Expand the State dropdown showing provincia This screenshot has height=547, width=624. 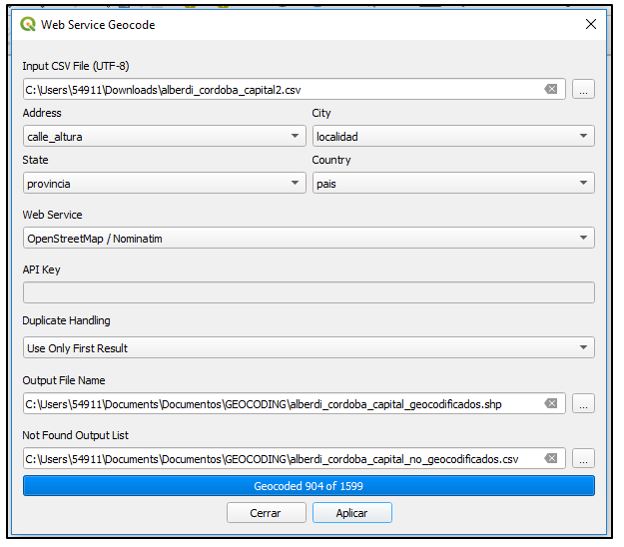[164, 183]
